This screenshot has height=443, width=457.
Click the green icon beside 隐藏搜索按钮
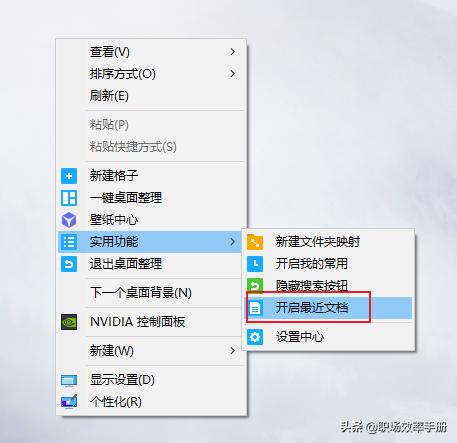coord(255,285)
